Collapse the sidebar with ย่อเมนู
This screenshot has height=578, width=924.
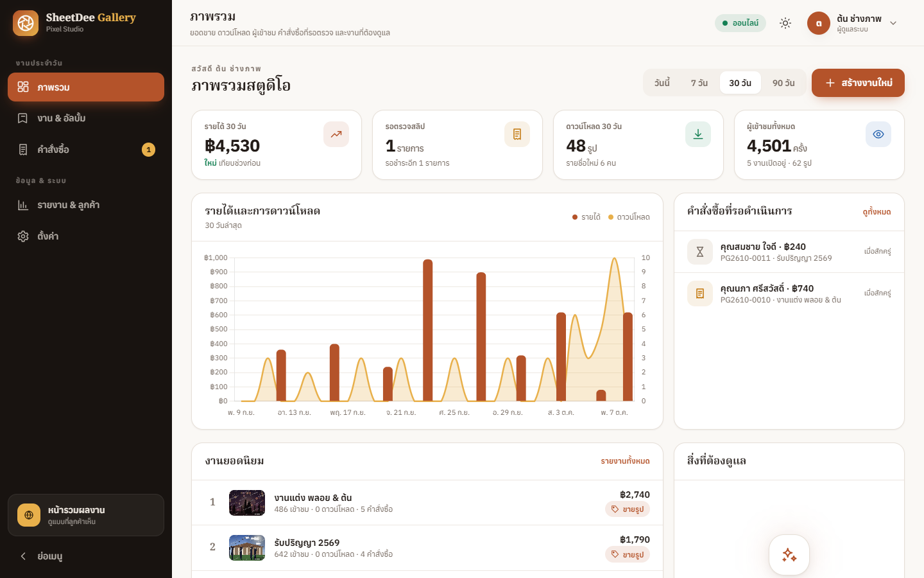tap(86, 556)
